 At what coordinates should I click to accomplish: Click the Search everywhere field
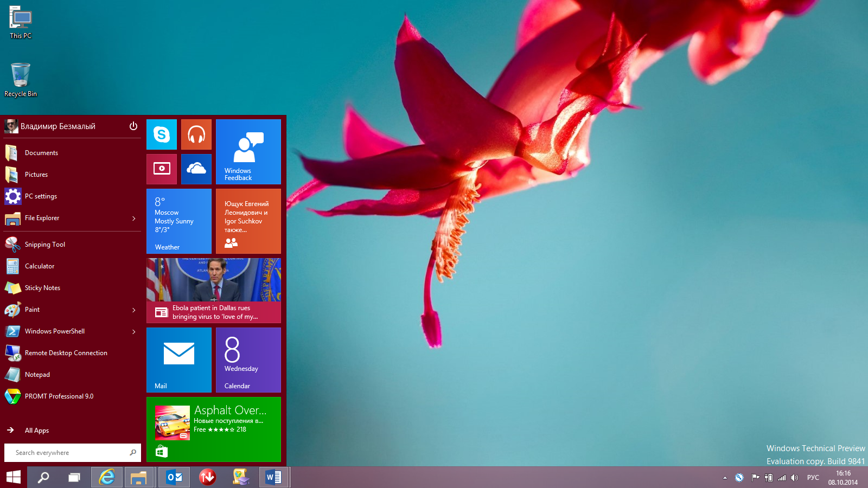coord(73,453)
